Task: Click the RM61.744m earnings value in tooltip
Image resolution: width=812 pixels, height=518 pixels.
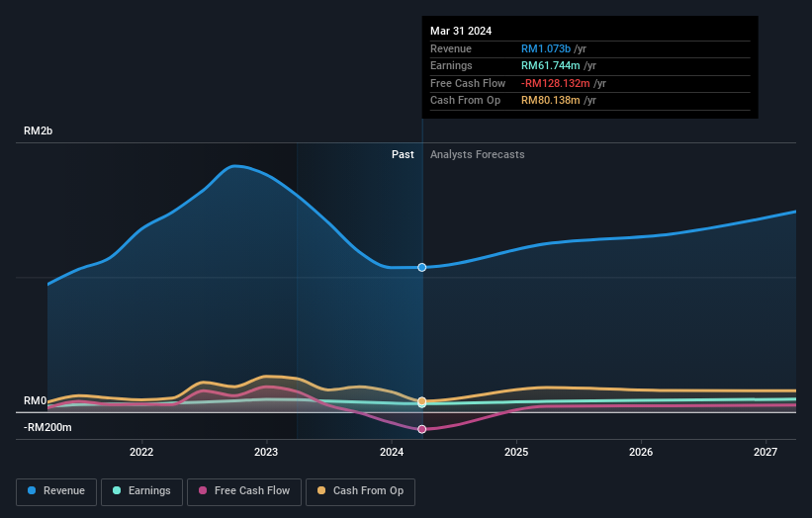Action: [x=551, y=65]
